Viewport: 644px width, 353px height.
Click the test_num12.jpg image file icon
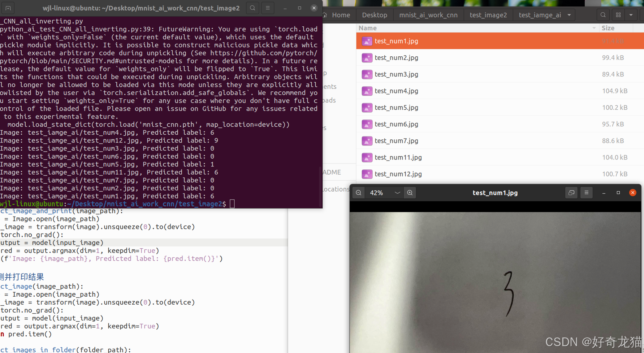367,174
